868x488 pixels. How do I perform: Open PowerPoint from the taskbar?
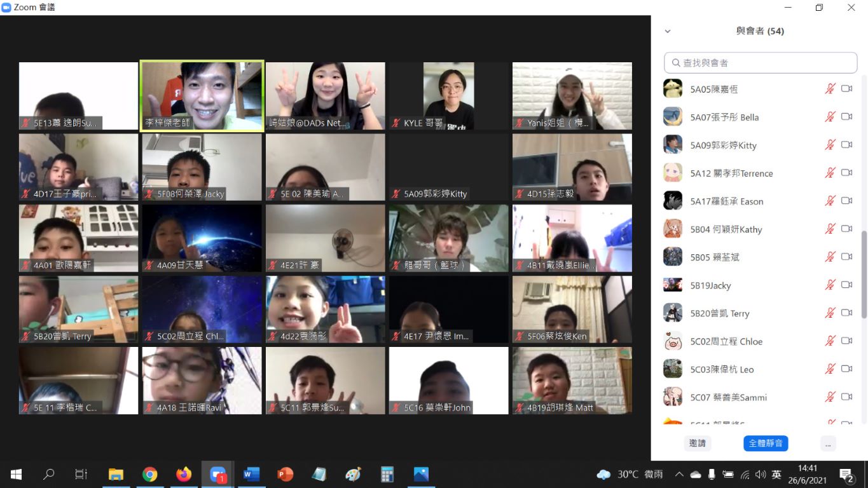pyautogui.click(x=285, y=475)
